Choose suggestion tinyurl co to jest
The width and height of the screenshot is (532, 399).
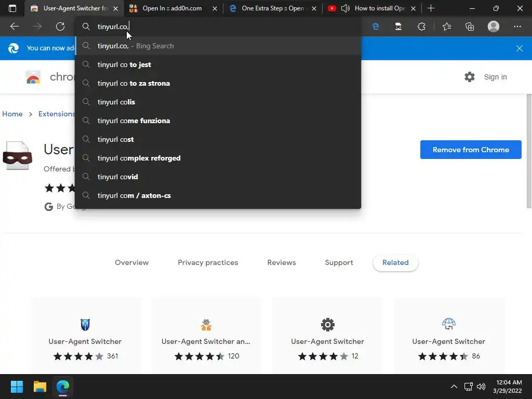tap(218, 64)
